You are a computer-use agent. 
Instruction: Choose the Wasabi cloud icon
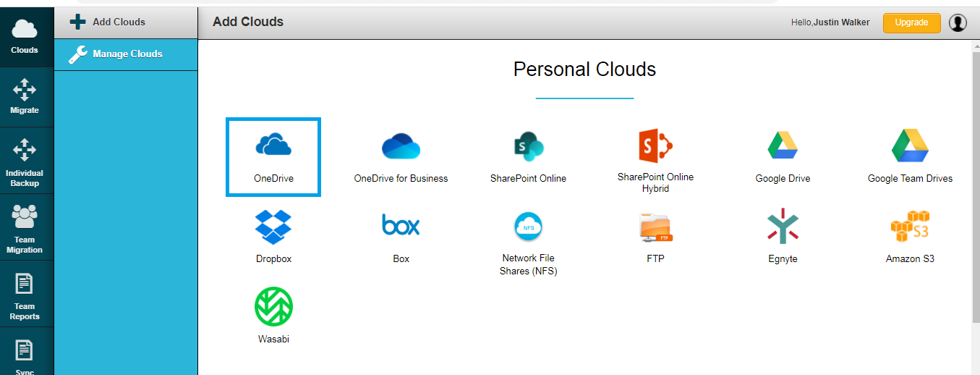coord(273,306)
